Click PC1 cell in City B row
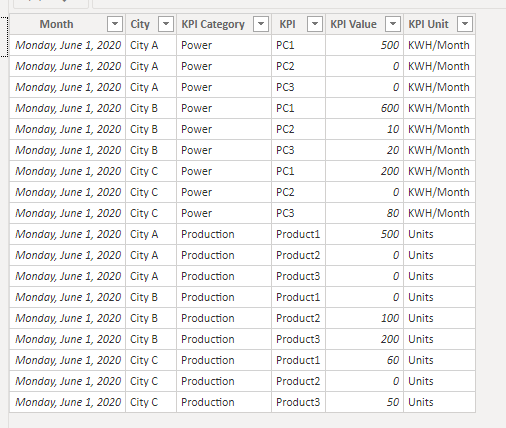 point(298,108)
